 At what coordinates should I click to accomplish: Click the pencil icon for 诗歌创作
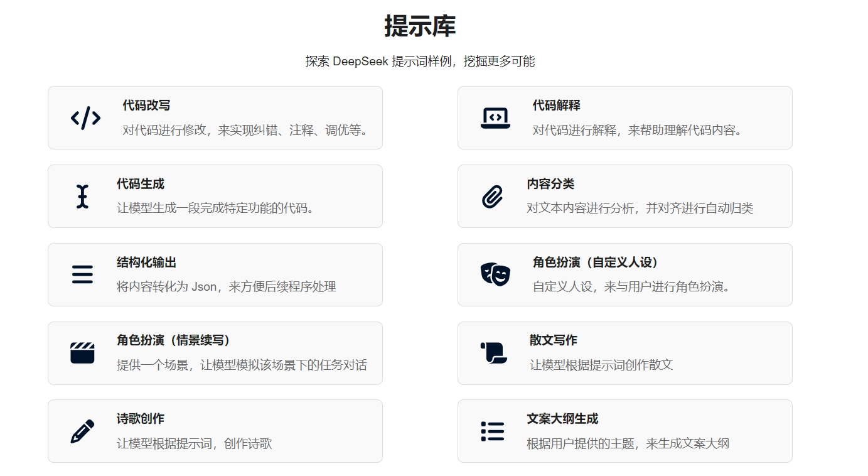tap(82, 431)
